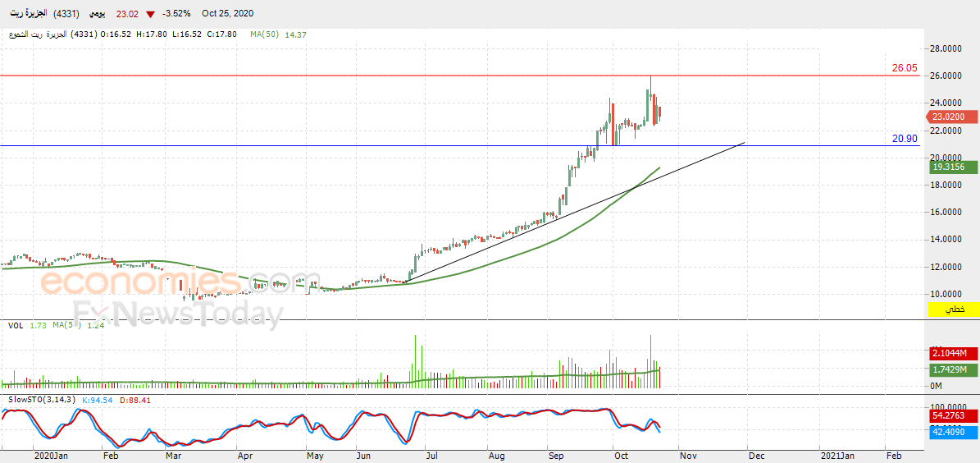
Task: Click the green 19.3156 moving average tag
Action: coord(953,167)
